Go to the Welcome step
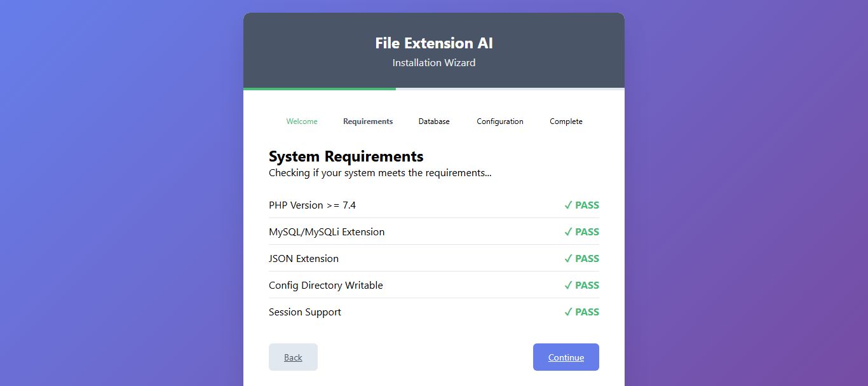 coord(302,121)
